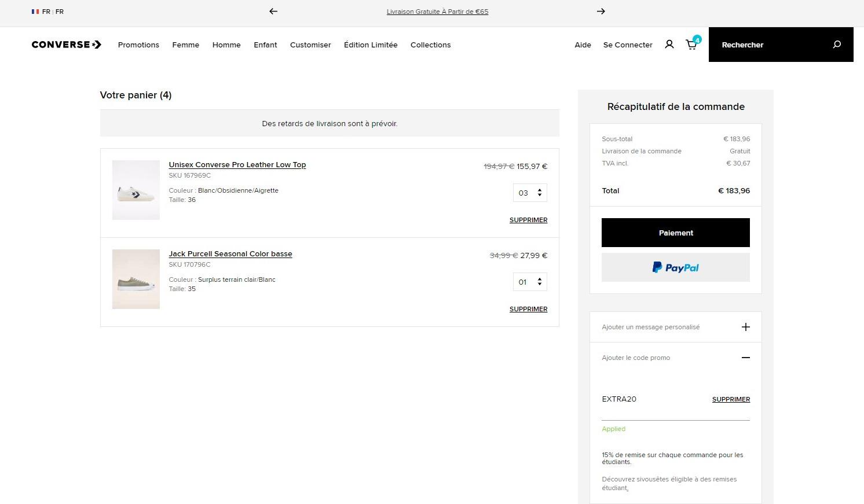Image resolution: width=864 pixels, height=504 pixels.
Task: Click 'Ajouter le code promo' text
Action: tap(636, 358)
